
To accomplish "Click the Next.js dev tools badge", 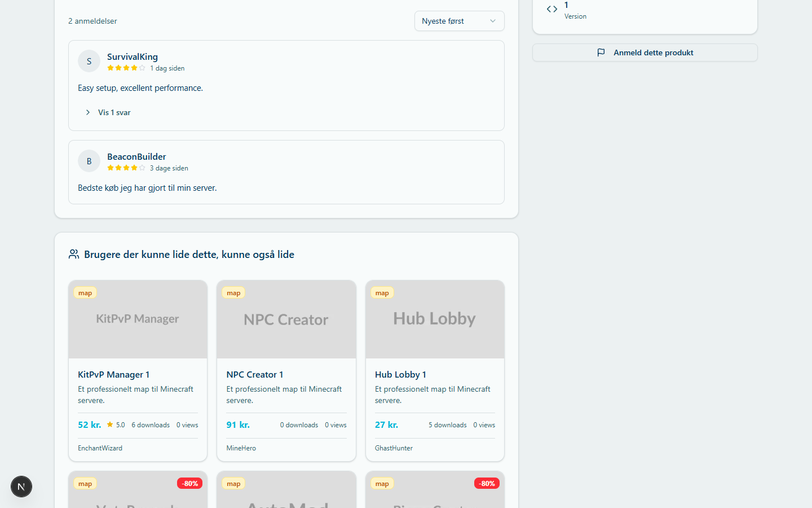I will click(x=21, y=487).
